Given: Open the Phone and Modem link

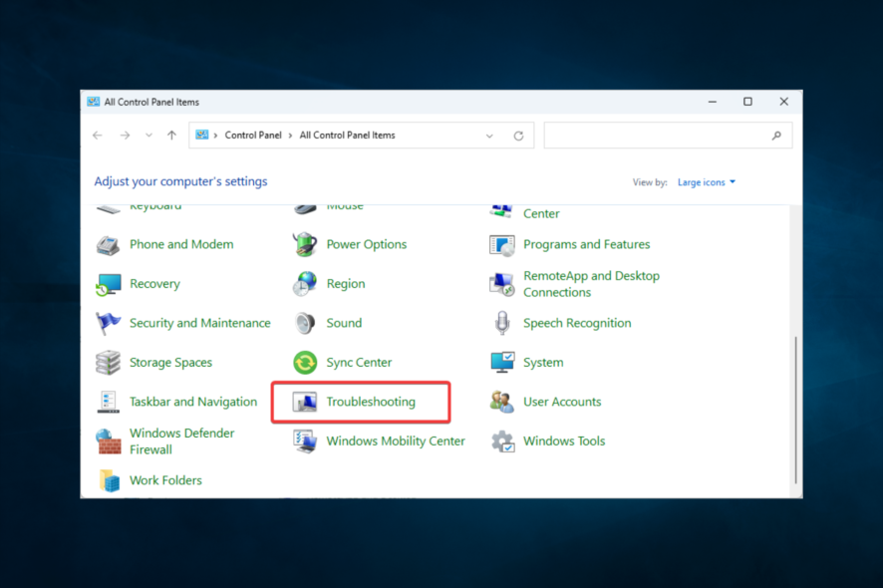Looking at the screenshot, I should click(181, 244).
